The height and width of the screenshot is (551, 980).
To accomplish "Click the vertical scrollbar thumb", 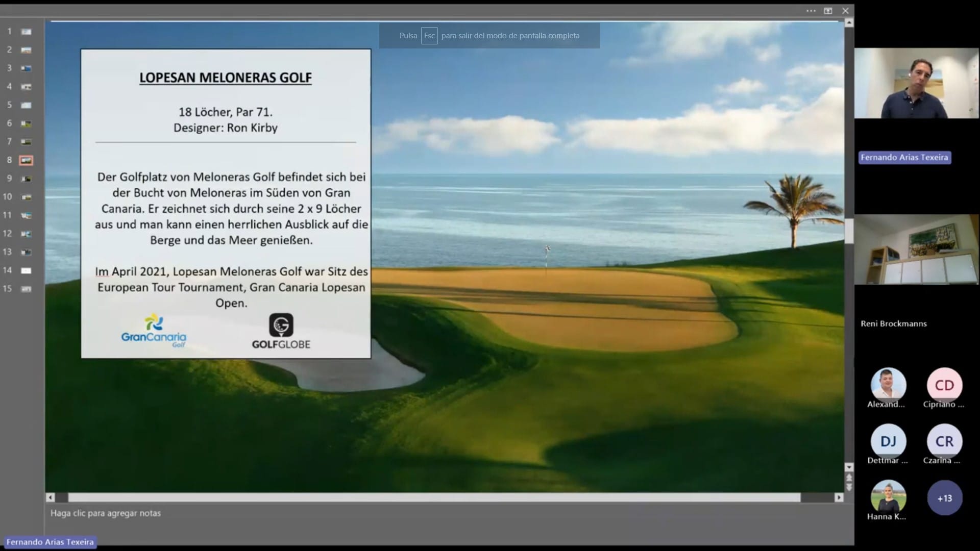I will 849,231.
